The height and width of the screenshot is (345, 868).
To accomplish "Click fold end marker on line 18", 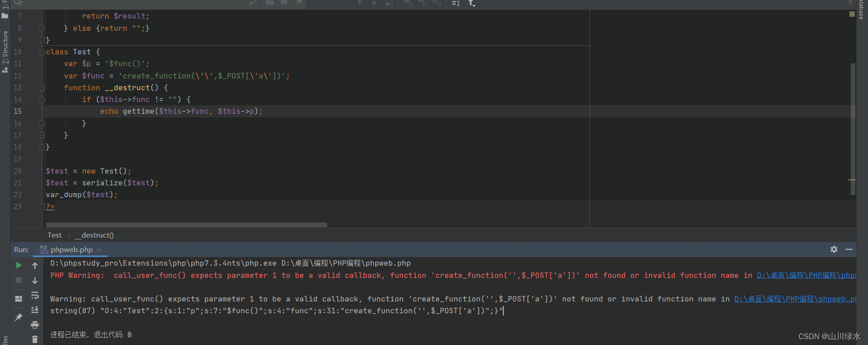I will tap(42, 147).
